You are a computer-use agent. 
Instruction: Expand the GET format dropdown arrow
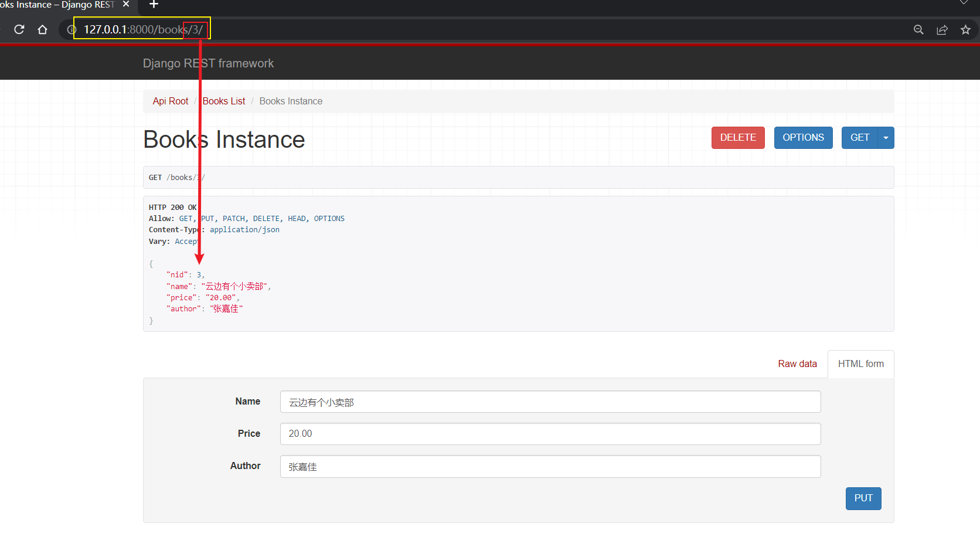886,138
